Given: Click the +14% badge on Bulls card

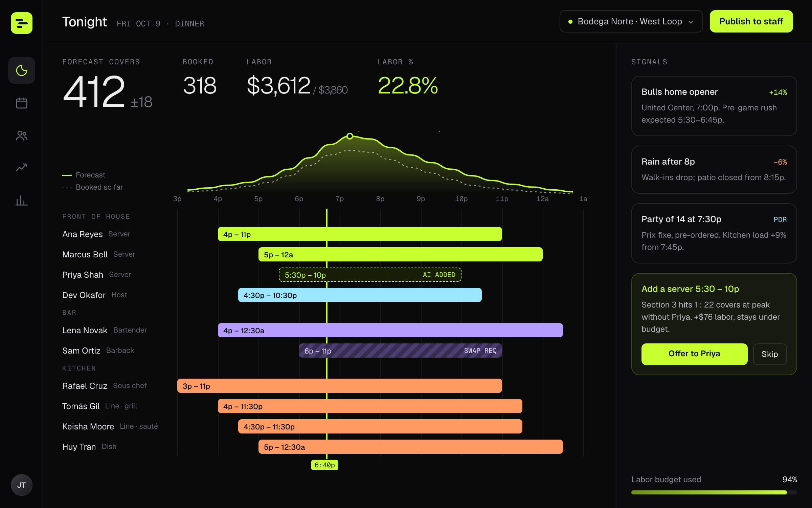Looking at the screenshot, I should coord(778,92).
